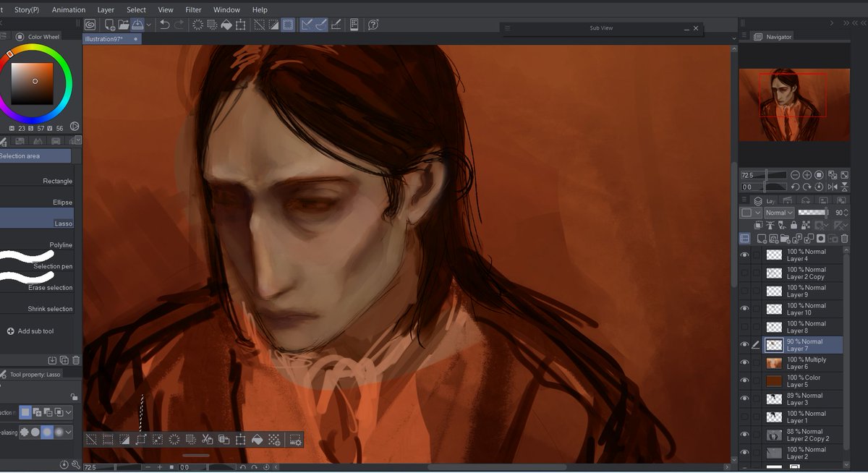Open the smartphone connection icon

(x=354, y=25)
